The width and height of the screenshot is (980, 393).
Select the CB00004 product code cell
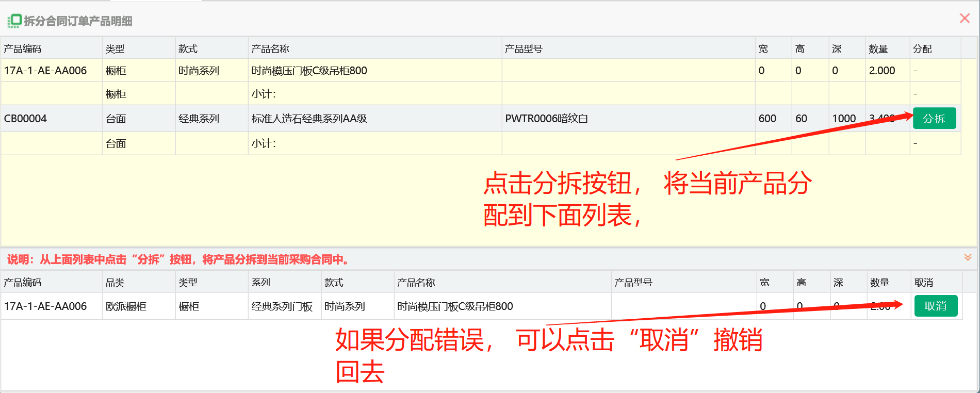[x=26, y=119]
